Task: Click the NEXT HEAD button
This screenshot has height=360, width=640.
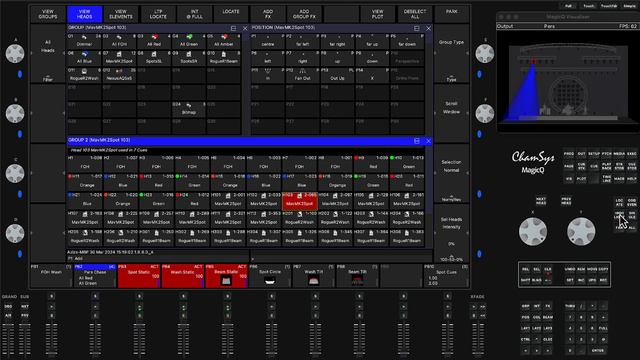Action: click(x=541, y=201)
